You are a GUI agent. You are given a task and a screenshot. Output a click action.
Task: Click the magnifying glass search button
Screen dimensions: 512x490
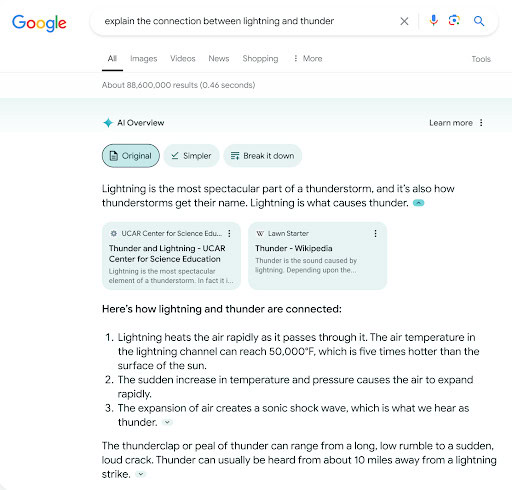click(479, 21)
